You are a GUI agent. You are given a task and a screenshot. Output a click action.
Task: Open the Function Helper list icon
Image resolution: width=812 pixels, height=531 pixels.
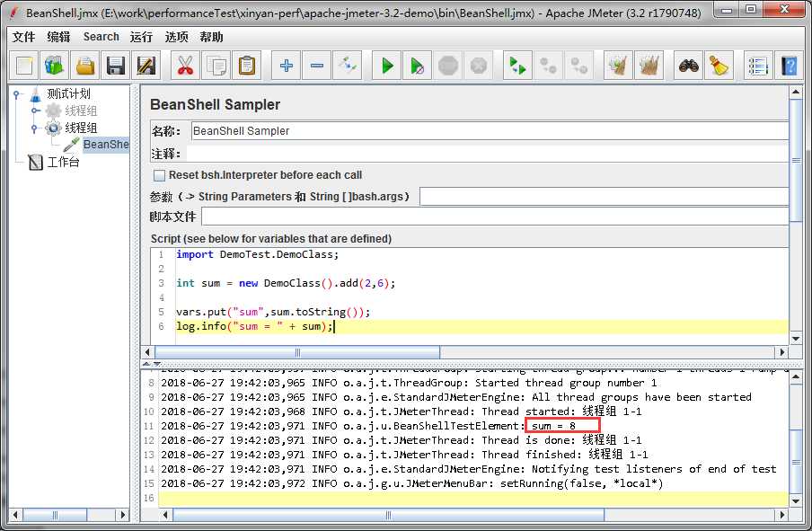[x=758, y=66]
